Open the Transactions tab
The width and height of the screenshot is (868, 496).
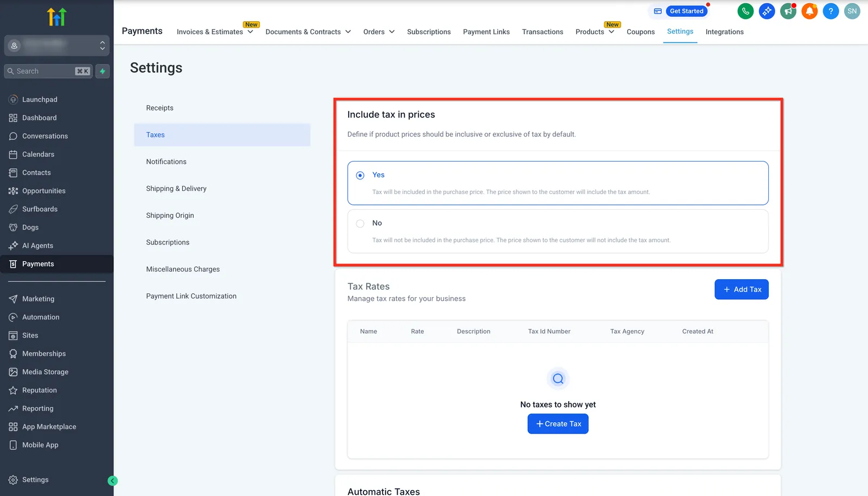tap(542, 32)
